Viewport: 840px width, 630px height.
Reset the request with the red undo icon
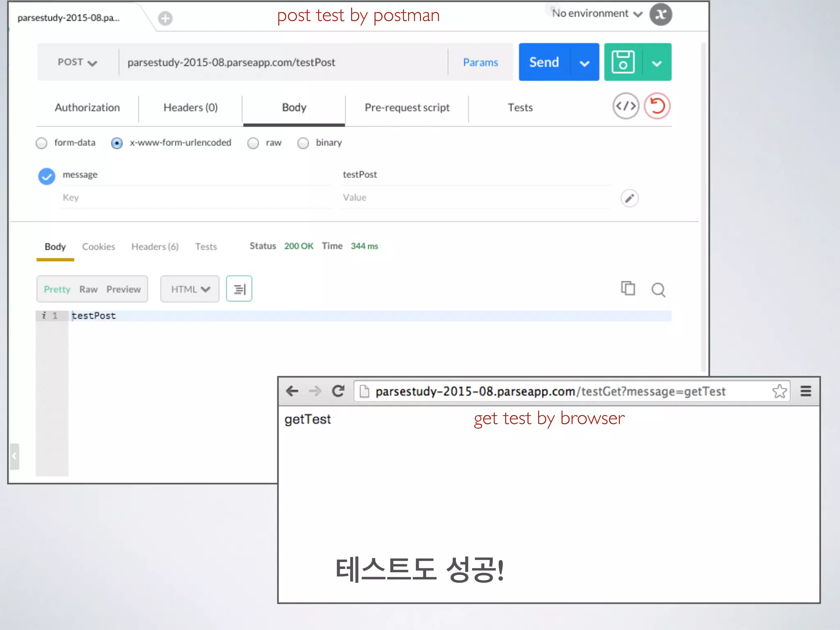[x=657, y=106]
